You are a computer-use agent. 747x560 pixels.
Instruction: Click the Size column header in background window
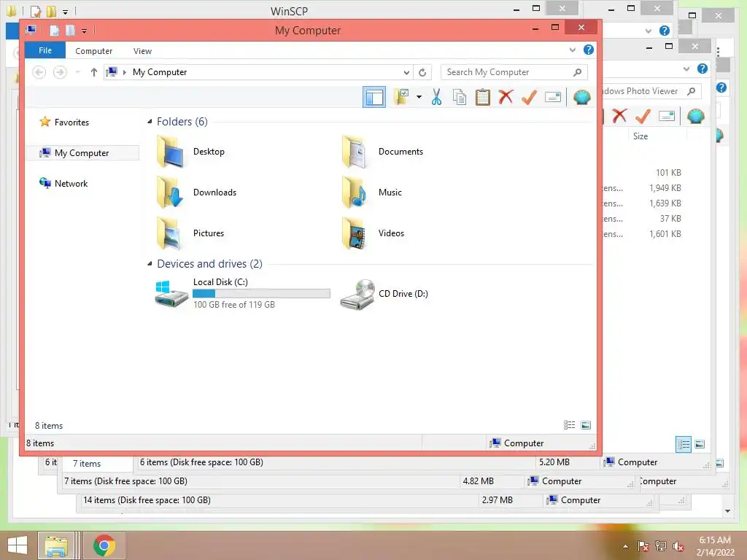coord(640,136)
